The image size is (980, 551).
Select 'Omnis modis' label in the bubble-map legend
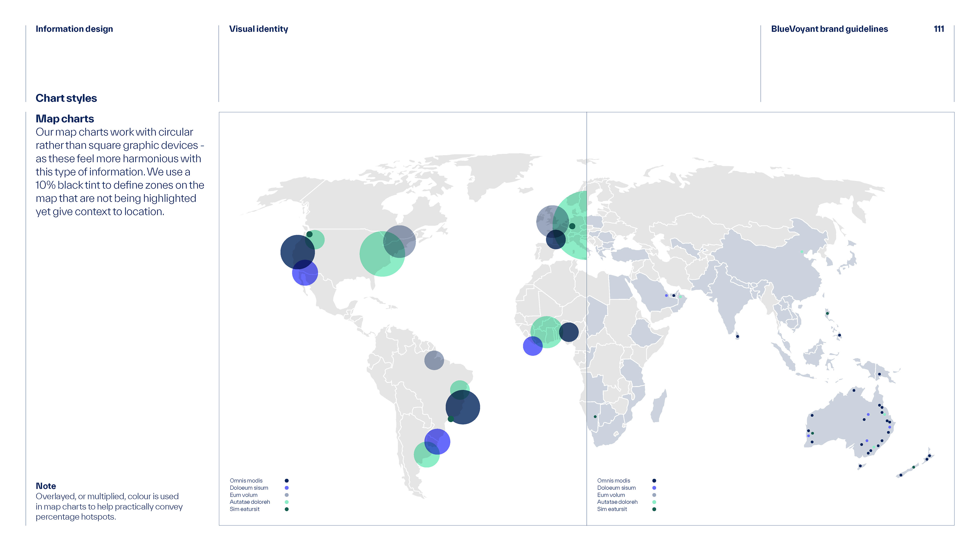[246, 481]
